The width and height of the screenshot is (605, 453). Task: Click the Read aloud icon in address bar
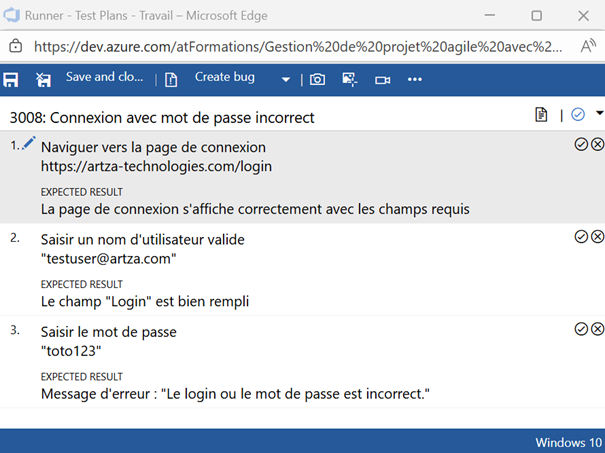coord(588,45)
